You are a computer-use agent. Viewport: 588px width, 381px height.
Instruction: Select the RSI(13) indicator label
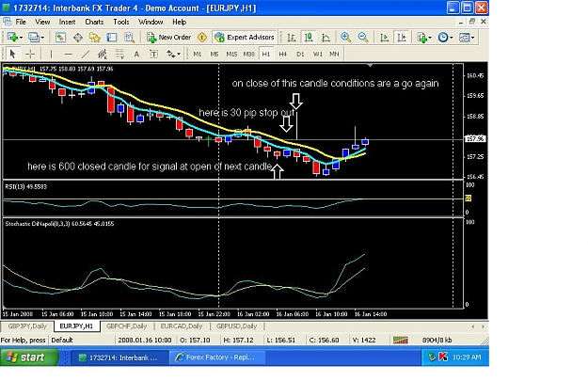[x=26, y=186]
